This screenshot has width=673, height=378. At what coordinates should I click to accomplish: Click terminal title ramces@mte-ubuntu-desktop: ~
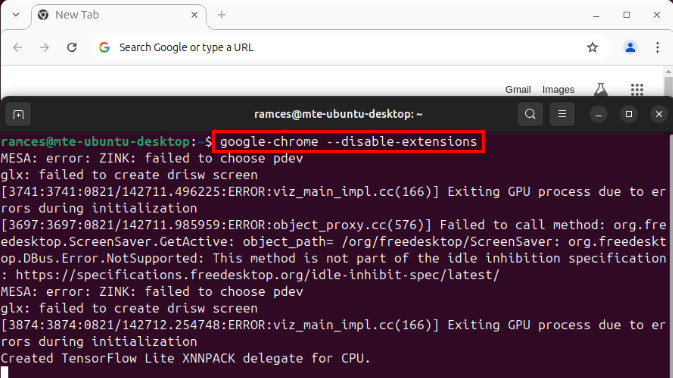pos(338,114)
